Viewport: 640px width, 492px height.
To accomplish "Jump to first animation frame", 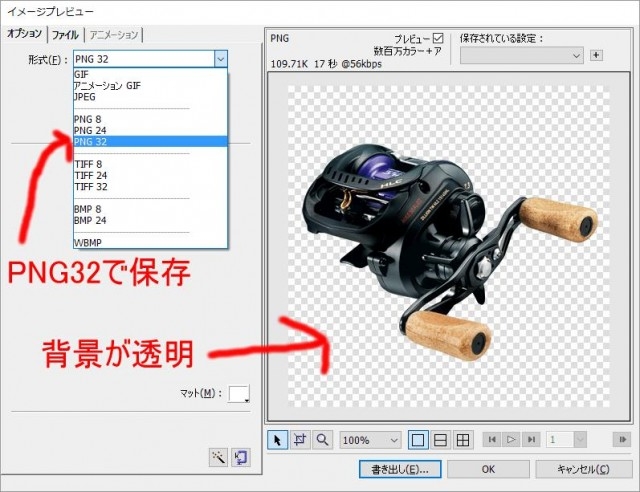I will pos(492,440).
